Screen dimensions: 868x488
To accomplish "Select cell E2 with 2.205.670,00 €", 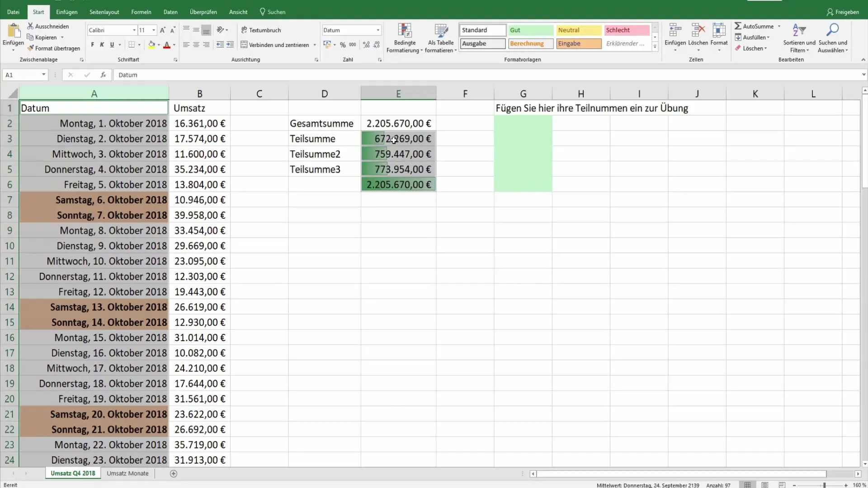I will [x=398, y=123].
